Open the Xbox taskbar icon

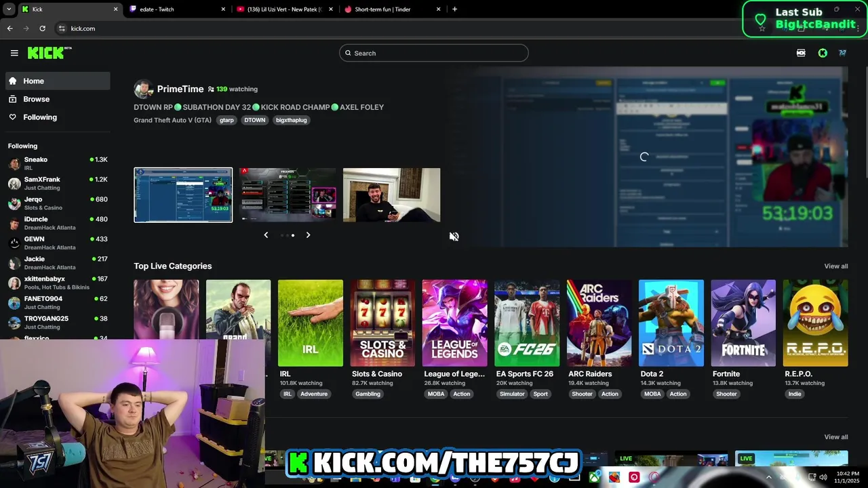click(594, 477)
